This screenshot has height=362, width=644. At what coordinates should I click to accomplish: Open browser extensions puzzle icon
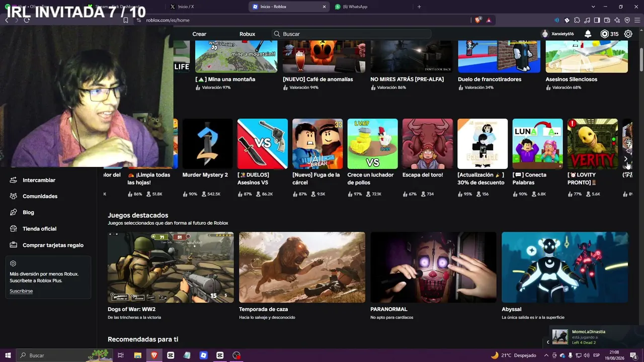pyautogui.click(x=577, y=20)
